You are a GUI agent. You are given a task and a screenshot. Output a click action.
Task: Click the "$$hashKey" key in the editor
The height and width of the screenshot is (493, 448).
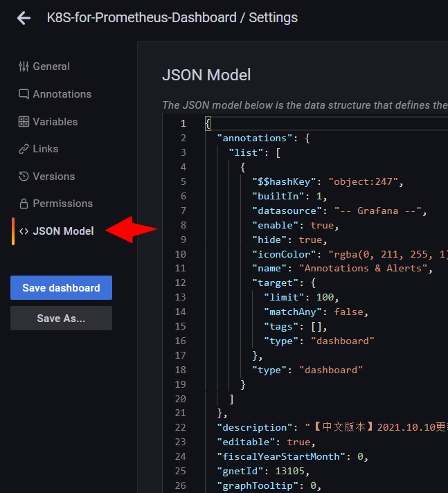284,181
